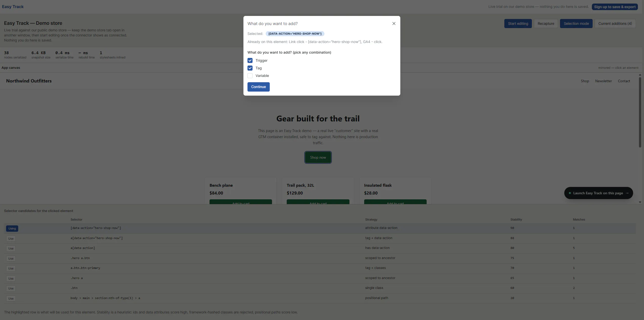Click the '6.4 KB' snapshot size value

38,53
